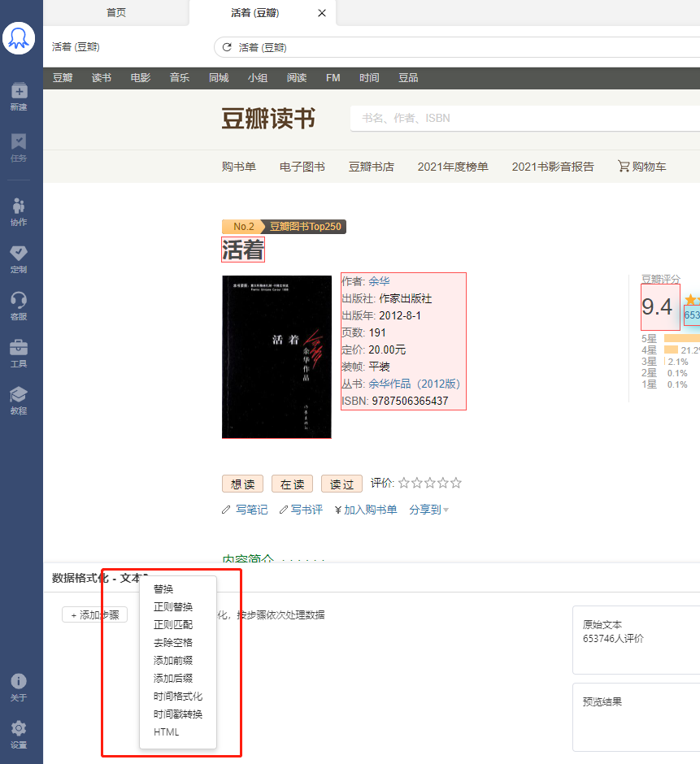Click 豆瓣 in the top navigation bar
Image resolution: width=700 pixels, height=764 pixels.
63,78
